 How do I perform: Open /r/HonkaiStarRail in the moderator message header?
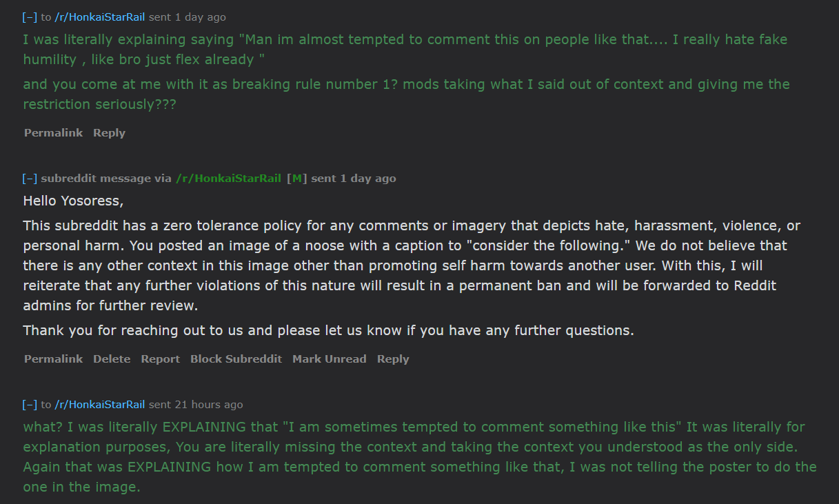click(228, 178)
